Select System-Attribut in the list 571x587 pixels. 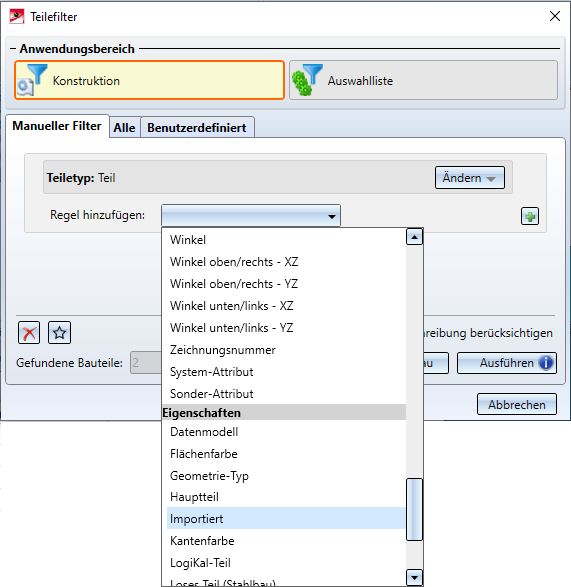coord(286,372)
